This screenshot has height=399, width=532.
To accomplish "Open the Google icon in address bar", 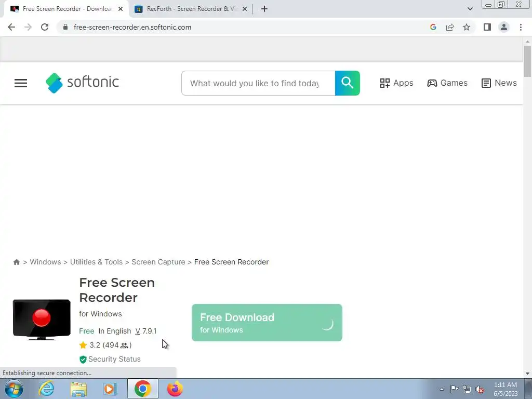I will [433, 27].
